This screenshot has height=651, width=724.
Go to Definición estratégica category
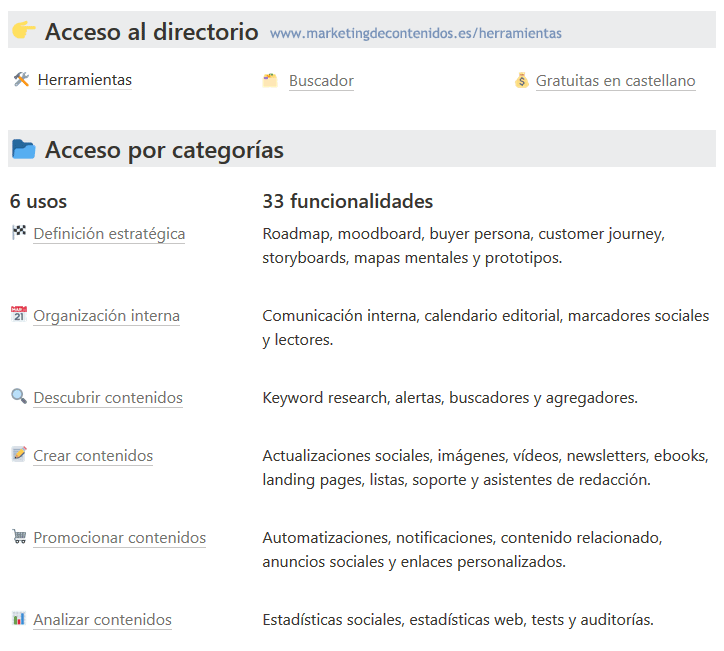[x=109, y=234]
